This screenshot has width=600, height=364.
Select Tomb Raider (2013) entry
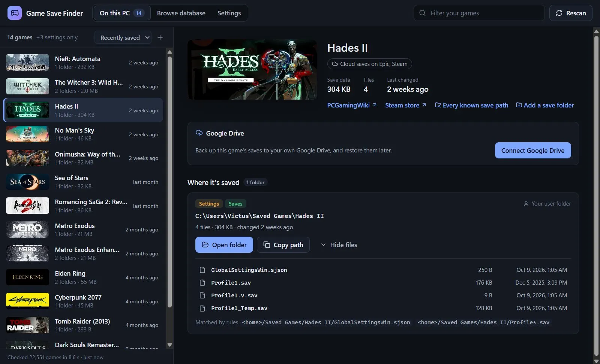coord(83,325)
